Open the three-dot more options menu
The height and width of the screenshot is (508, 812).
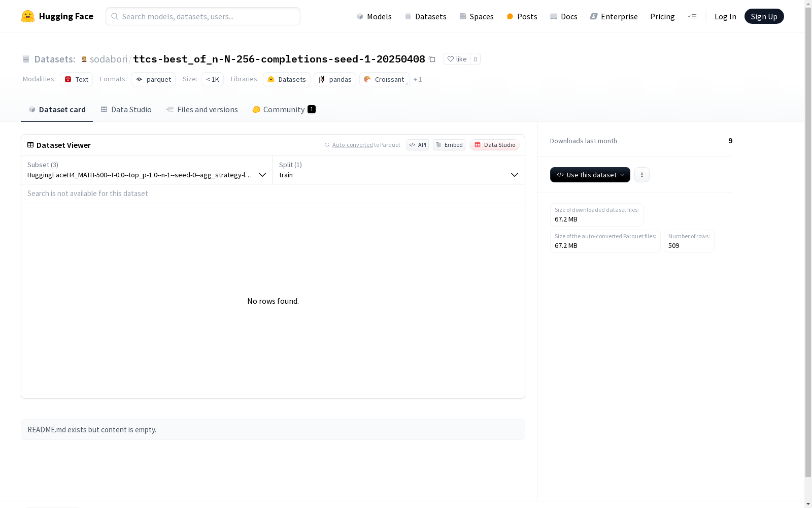point(642,175)
